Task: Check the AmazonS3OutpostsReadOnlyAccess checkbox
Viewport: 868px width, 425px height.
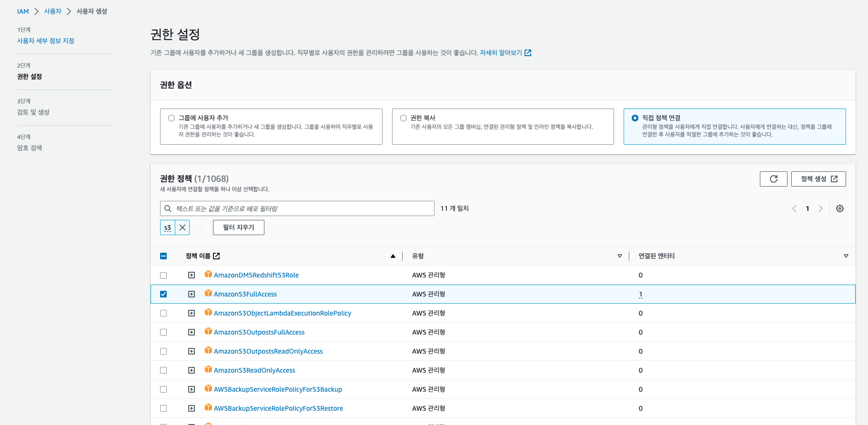Action: coord(163,351)
